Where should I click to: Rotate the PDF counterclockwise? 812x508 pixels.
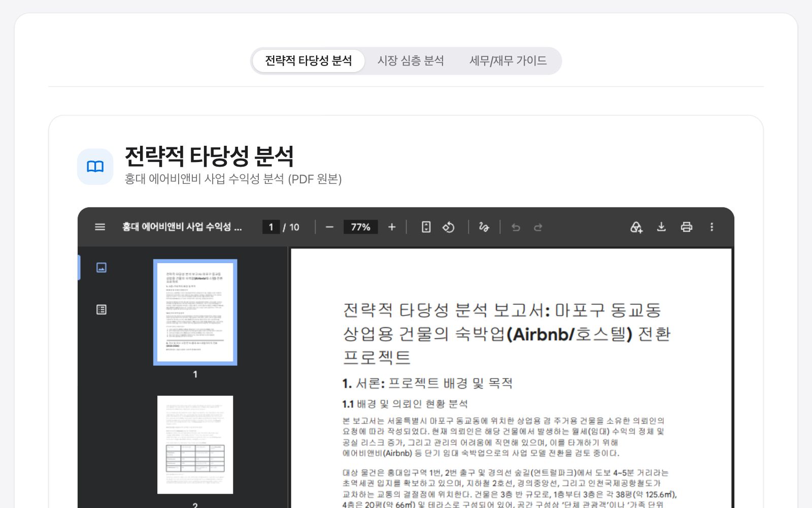click(x=448, y=227)
